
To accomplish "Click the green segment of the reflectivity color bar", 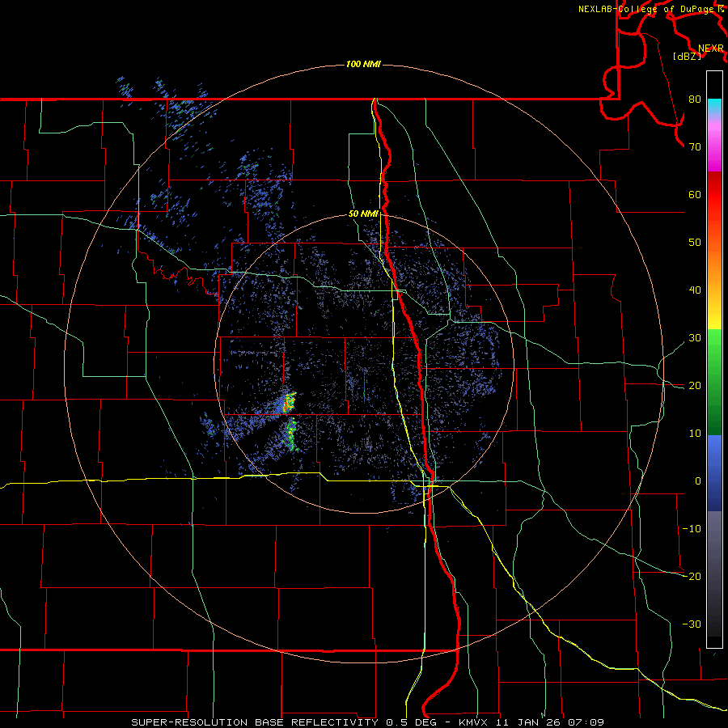I will (x=714, y=382).
